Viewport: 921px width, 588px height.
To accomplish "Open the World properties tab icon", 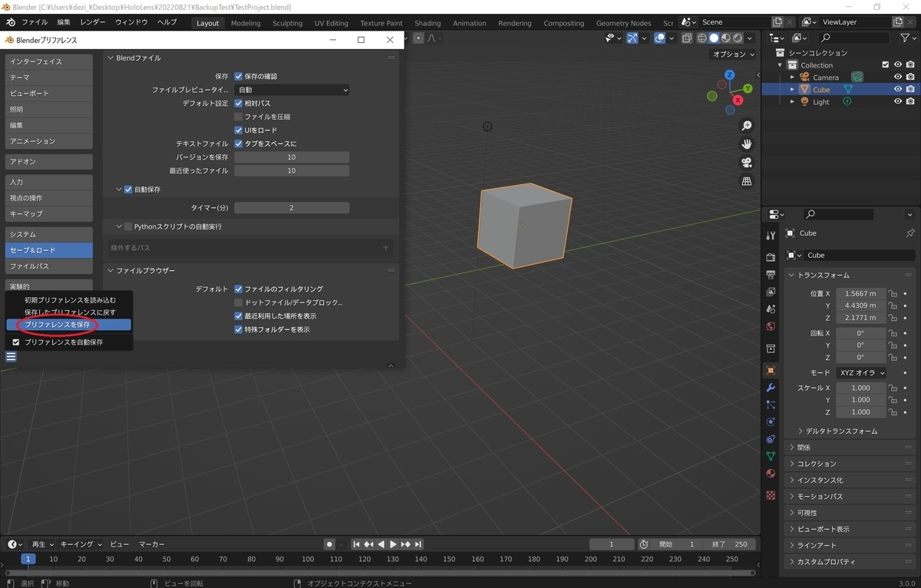I will (771, 327).
